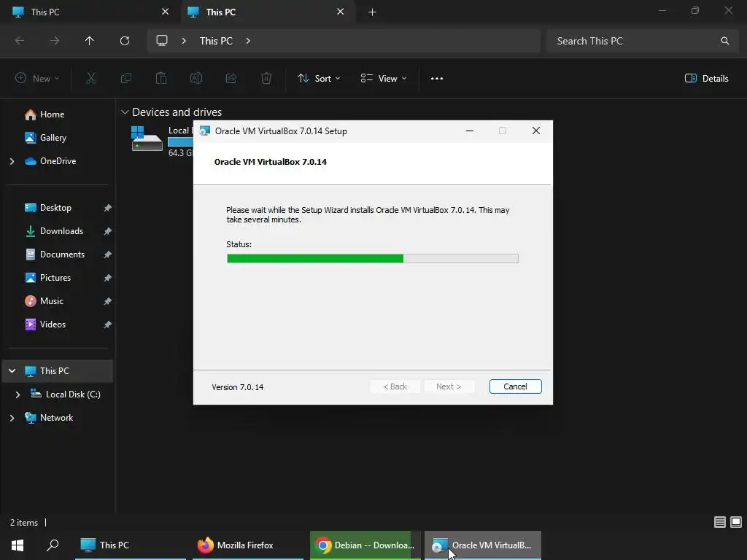Open the Documents folder in sidebar
This screenshot has width=747, height=560.
tap(62, 254)
